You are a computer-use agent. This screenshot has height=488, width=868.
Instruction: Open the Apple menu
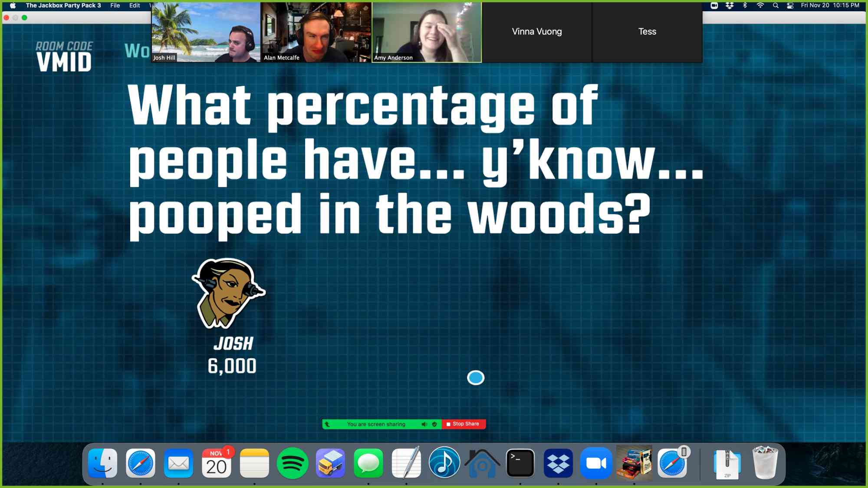tap(13, 5)
